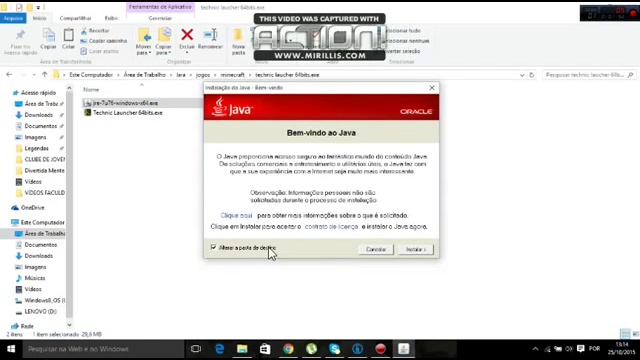Open Skype from the taskbar
The image size is (640, 360).
point(335,349)
